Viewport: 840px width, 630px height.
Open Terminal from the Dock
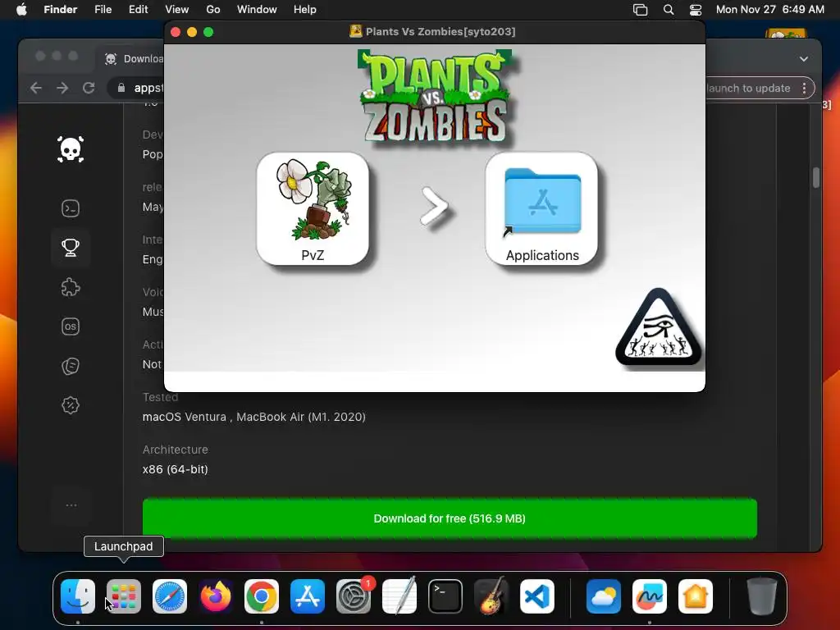coord(445,596)
